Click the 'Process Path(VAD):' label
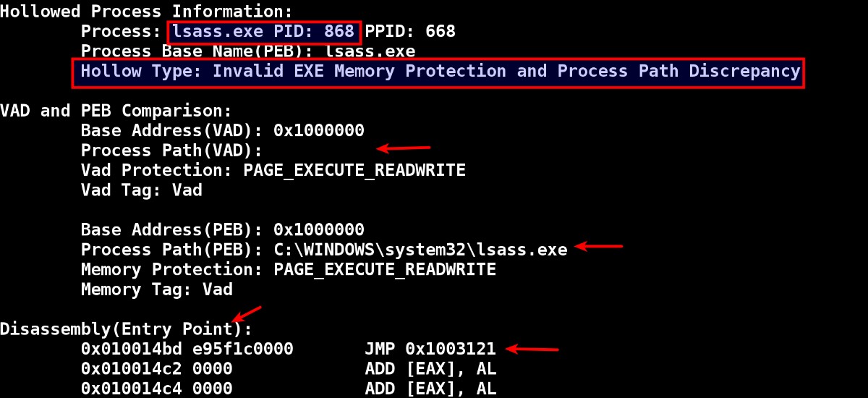Screen dimensions: 868x398 coord(171,151)
